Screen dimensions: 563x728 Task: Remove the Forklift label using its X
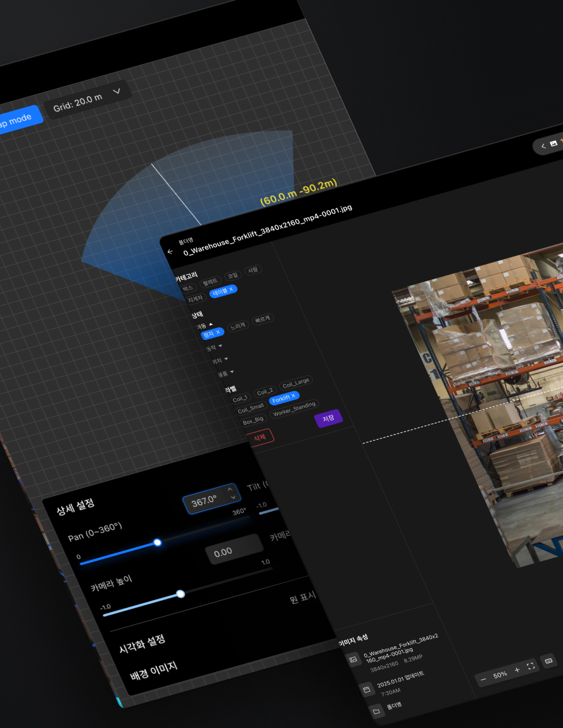coord(293,396)
